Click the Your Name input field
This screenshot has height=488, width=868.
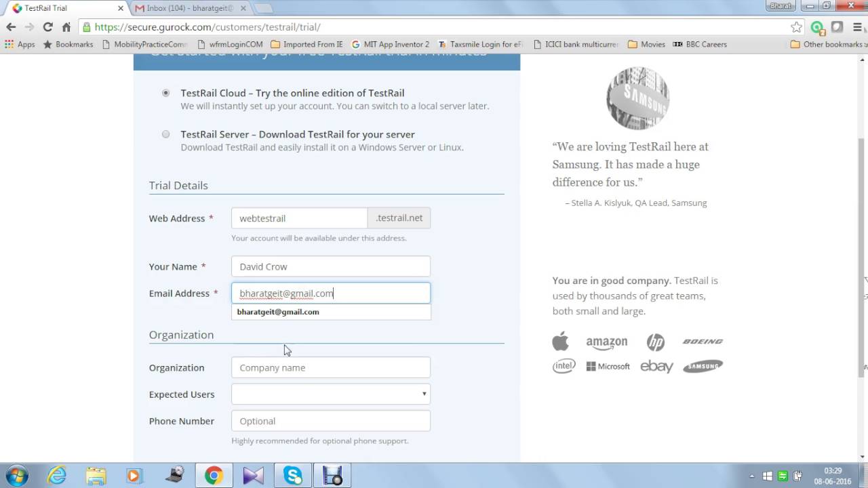331,266
